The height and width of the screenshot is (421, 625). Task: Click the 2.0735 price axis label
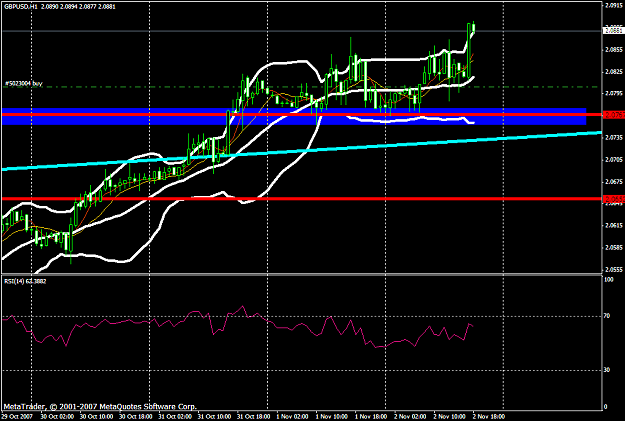(x=614, y=138)
